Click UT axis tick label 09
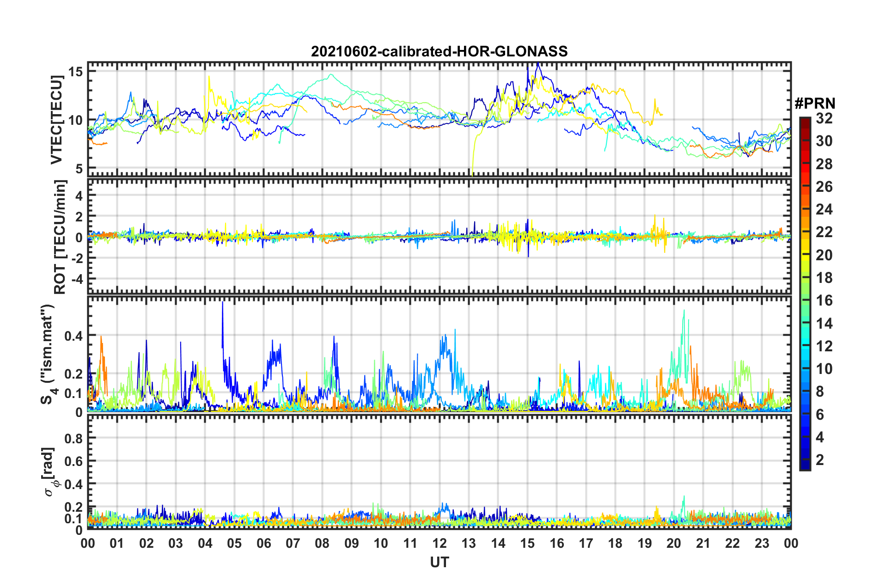The image size is (879, 588). 352,543
